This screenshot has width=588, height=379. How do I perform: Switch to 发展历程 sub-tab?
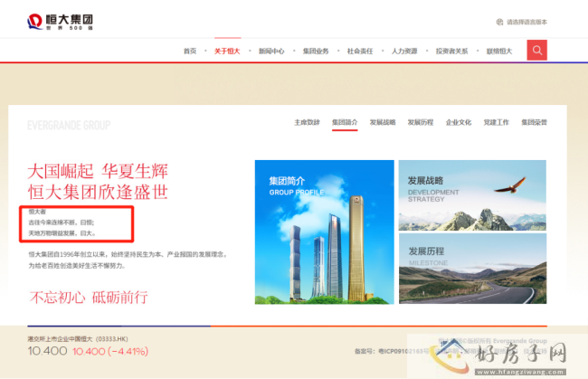click(x=421, y=122)
